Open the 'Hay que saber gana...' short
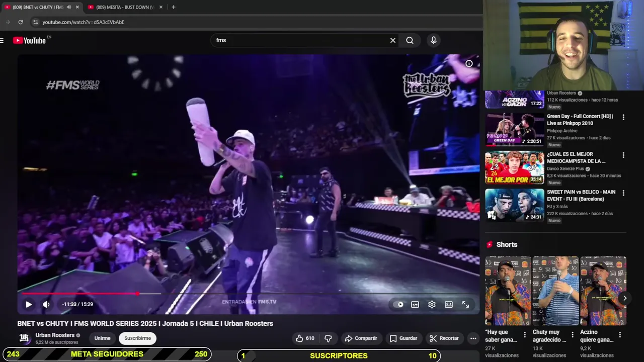The width and height of the screenshot is (644, 362). click(508, 291)
